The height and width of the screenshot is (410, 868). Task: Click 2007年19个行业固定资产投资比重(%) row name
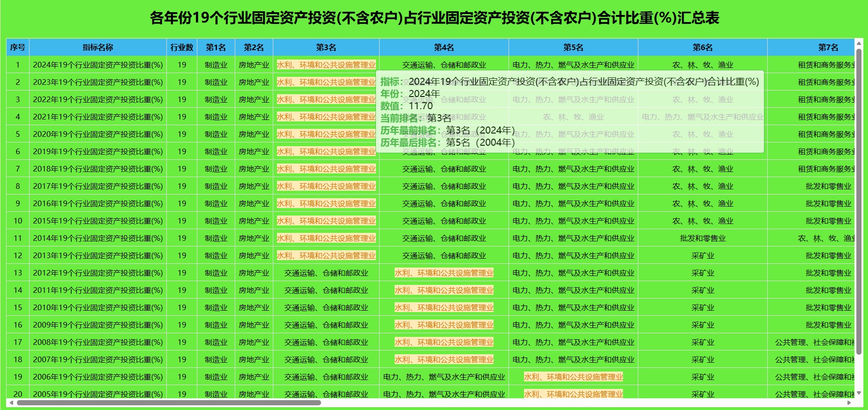98,360
